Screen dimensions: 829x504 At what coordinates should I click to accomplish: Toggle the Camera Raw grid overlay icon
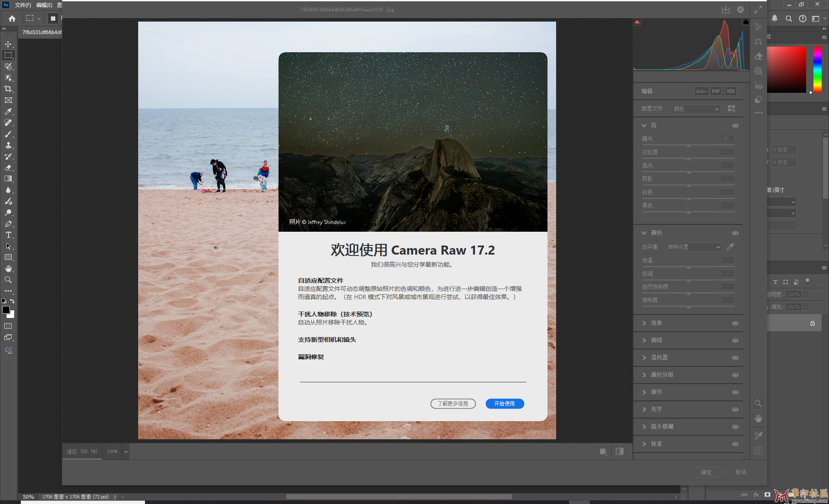coord(758,450)
